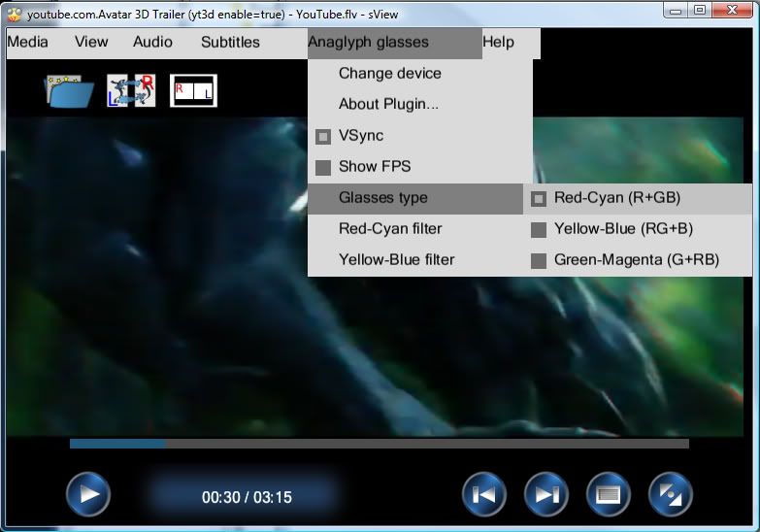Click the R L source format icon

[x=193, y=90]
